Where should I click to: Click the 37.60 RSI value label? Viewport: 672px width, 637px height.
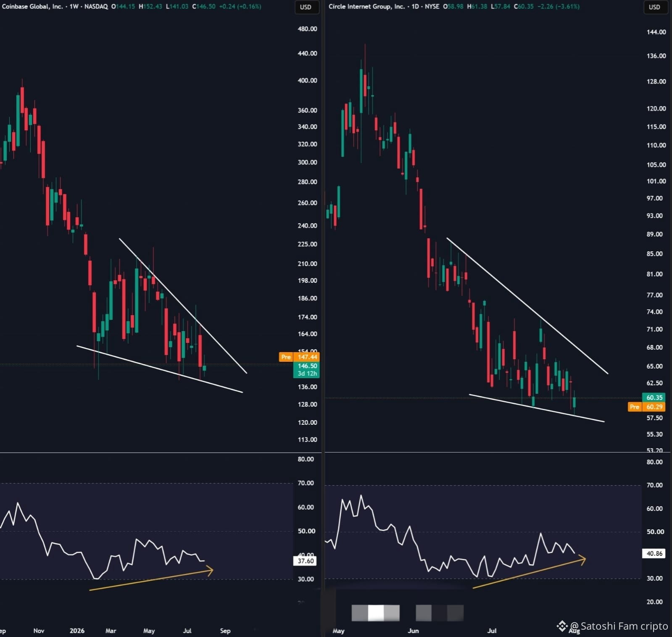(306, 561)
